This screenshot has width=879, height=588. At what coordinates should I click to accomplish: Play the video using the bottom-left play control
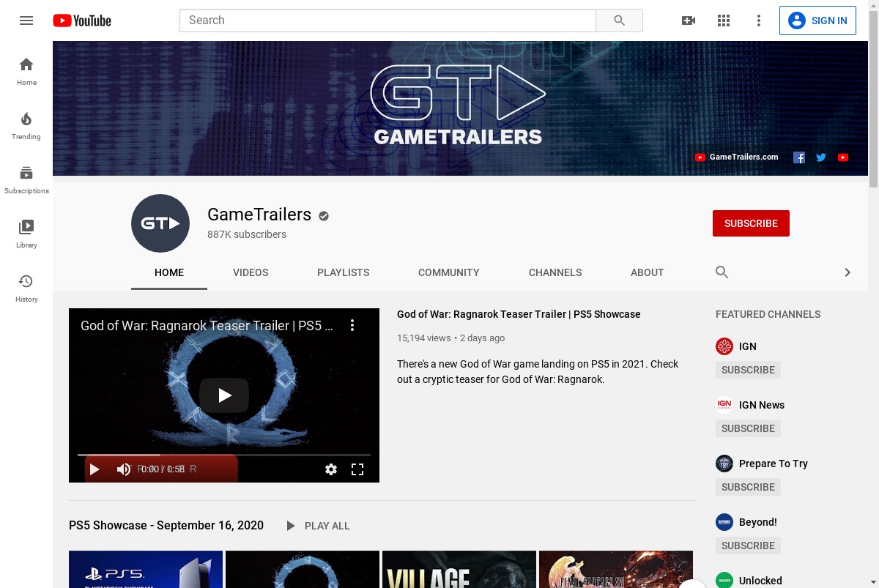tap(94, 469)
